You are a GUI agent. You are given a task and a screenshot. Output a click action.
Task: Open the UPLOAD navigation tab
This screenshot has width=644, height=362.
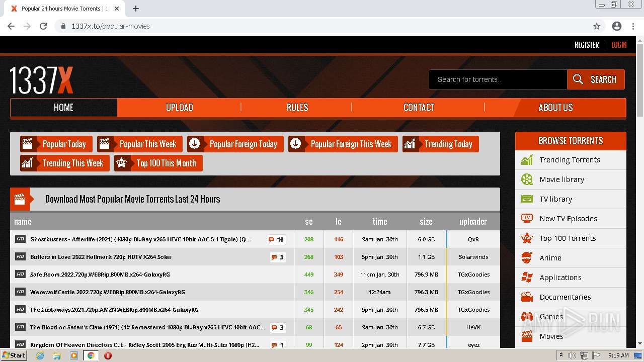180,108
